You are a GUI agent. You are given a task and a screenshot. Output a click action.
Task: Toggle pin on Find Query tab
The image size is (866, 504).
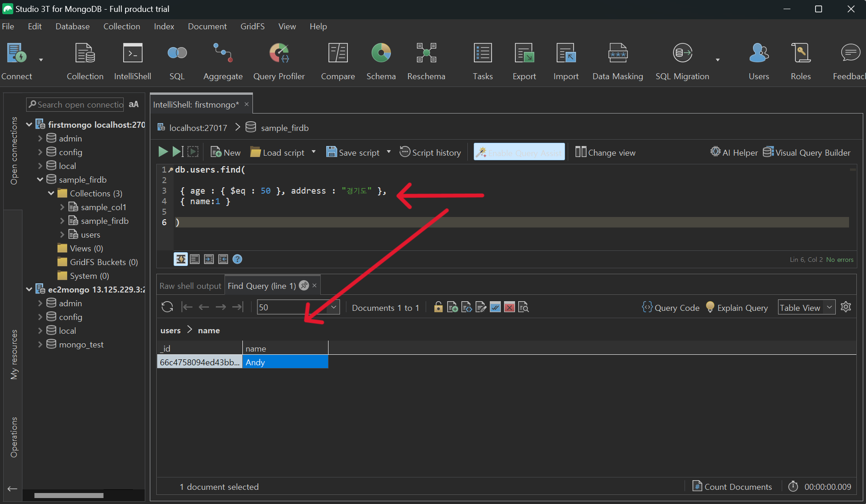click(x=303, y=285)
